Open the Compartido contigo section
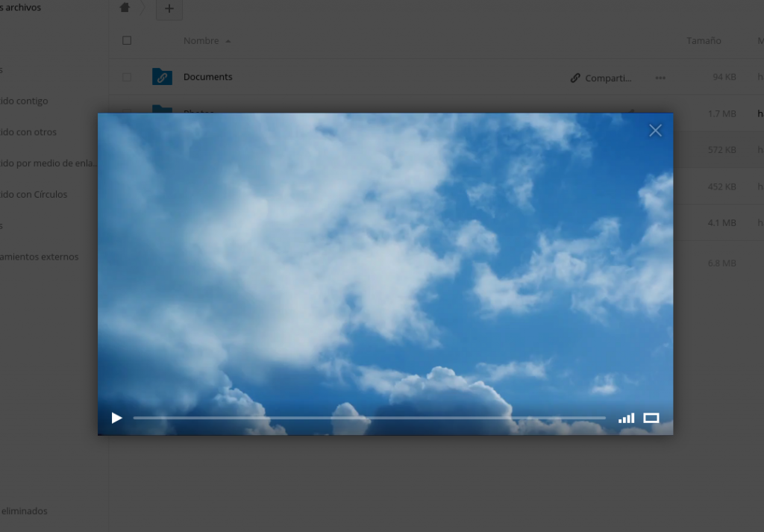This screenshot has height=532, width=764. [24, 101]
